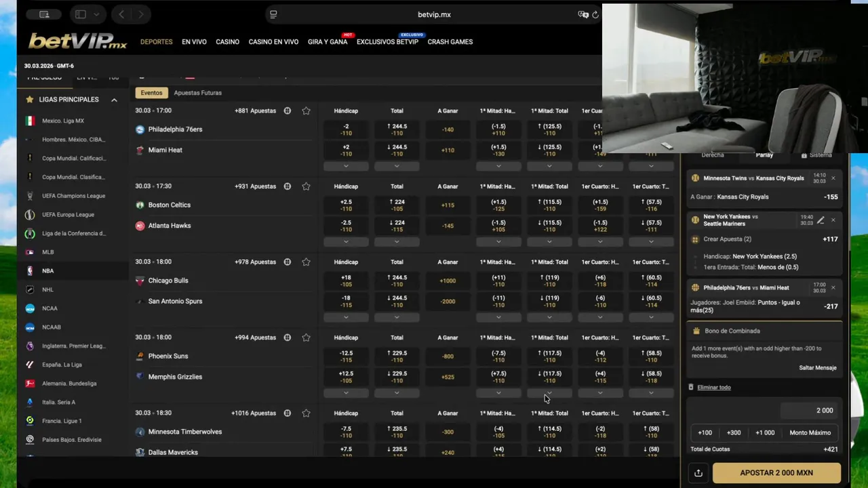Open the NHL league entry
Viewport: 868px width, 488px height.
(x=47, y=289)
